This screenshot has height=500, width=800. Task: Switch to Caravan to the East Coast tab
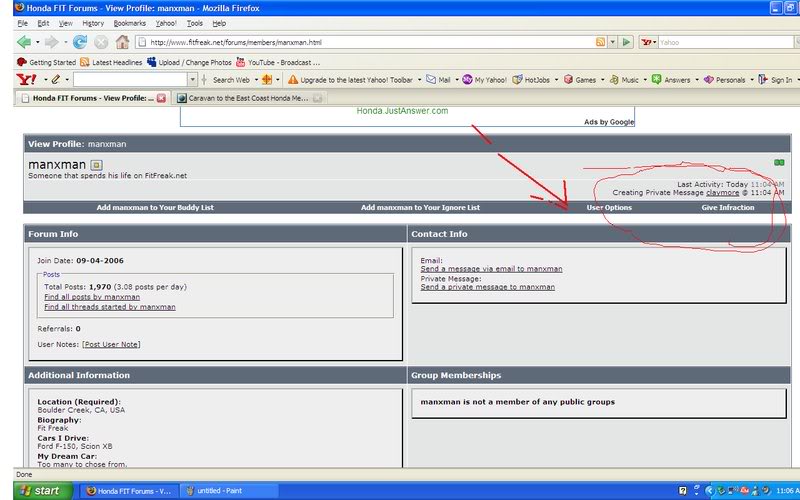click(x=250, y=98)
